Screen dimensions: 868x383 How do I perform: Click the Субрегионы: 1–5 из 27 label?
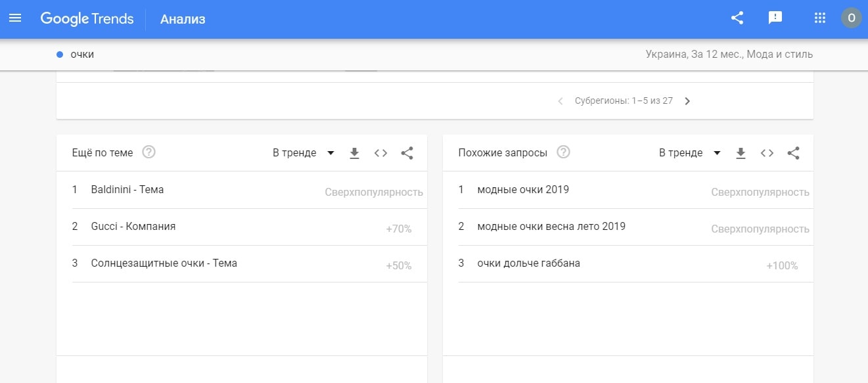click(x=624, y=101)
